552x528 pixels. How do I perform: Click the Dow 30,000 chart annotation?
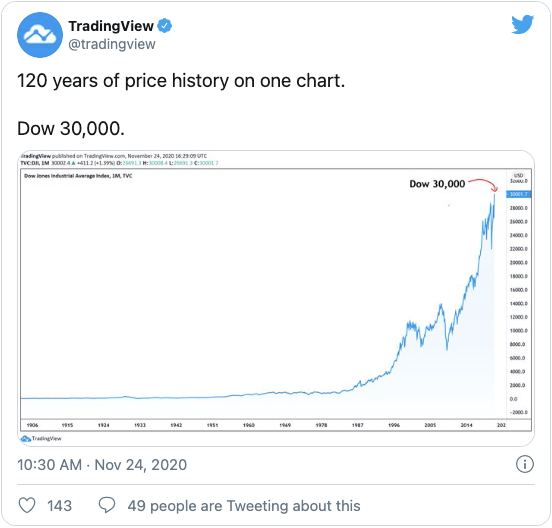pos(437,184)
